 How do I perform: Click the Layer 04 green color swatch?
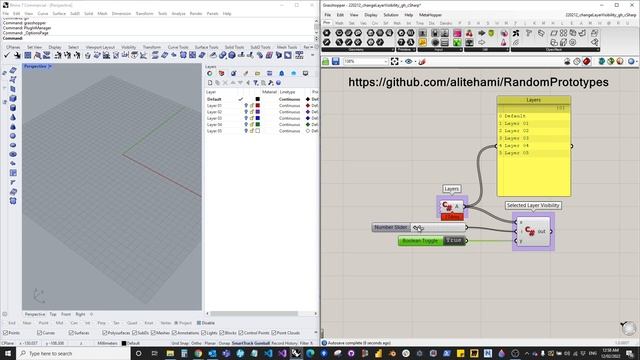[x=258, y=125]
